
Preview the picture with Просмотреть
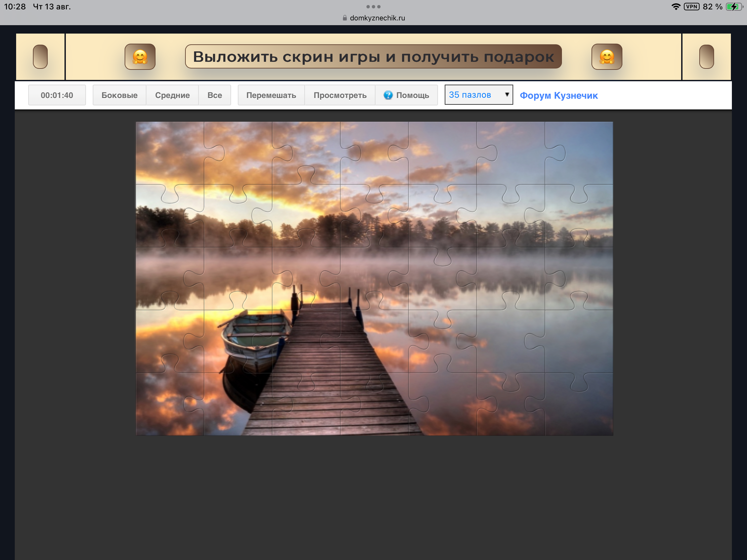(x=340, y=95)
